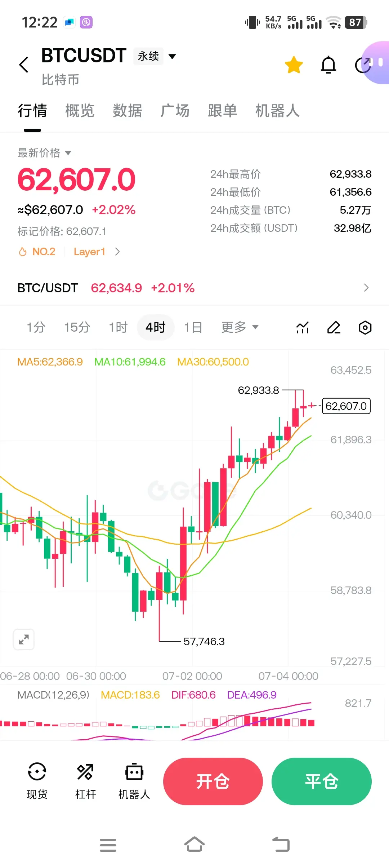The width and height of the screenshot is (389, 868).
Task: Open the 最新价格 price type dropdown
Action: pyautogui.click(x=44, y=153)
